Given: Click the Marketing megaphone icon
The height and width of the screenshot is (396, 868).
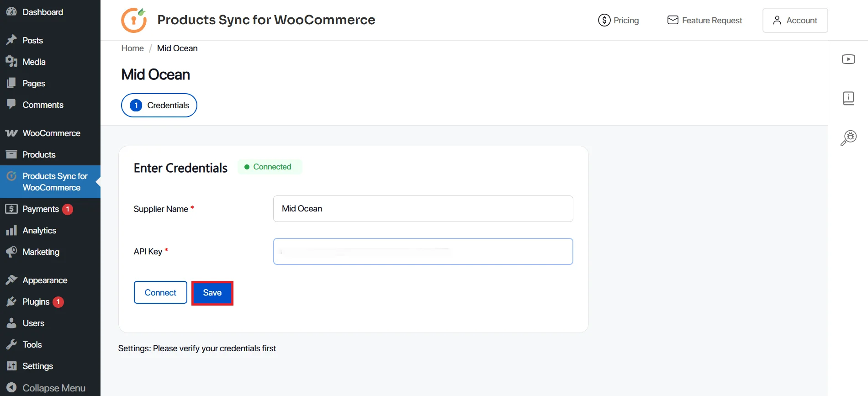Looking at the screenshot, I should point(11,252).
